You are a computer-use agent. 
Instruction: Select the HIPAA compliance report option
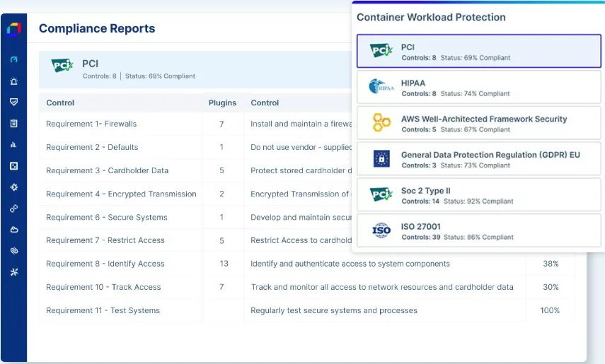click(479, 87)
